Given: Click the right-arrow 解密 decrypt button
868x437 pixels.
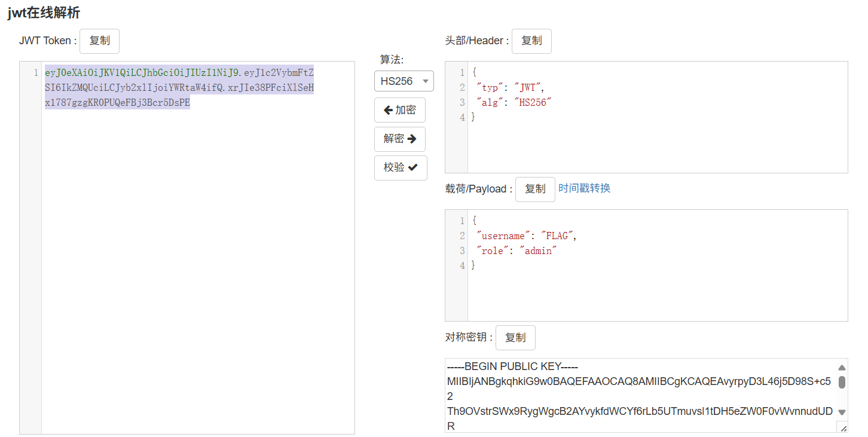Looking at the screenshot, I should [x=399, y=139].
